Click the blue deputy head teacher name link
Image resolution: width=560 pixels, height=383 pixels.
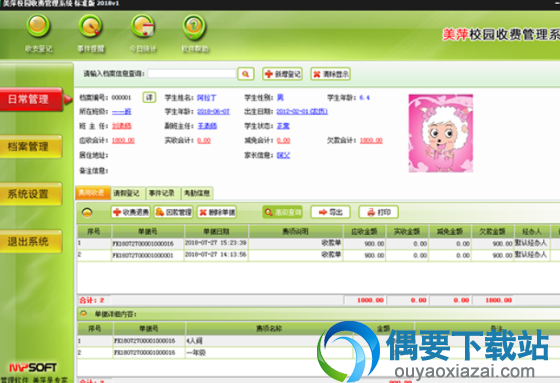[x=207, y=126]
